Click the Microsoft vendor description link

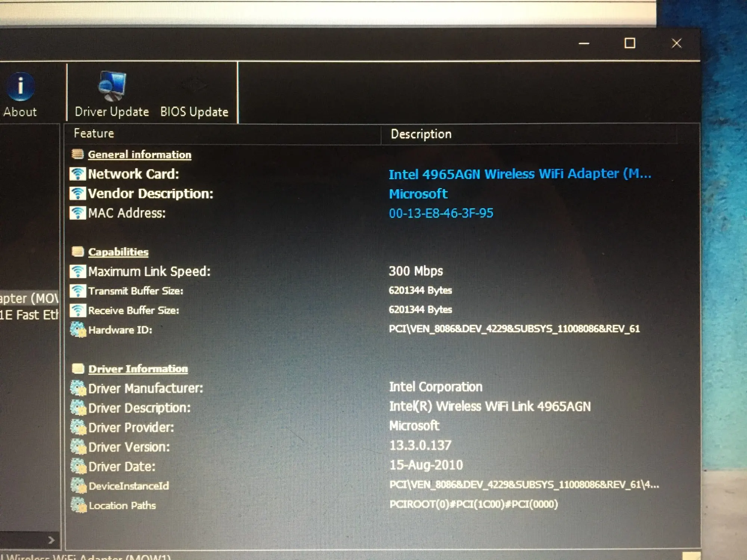point(418,194)
